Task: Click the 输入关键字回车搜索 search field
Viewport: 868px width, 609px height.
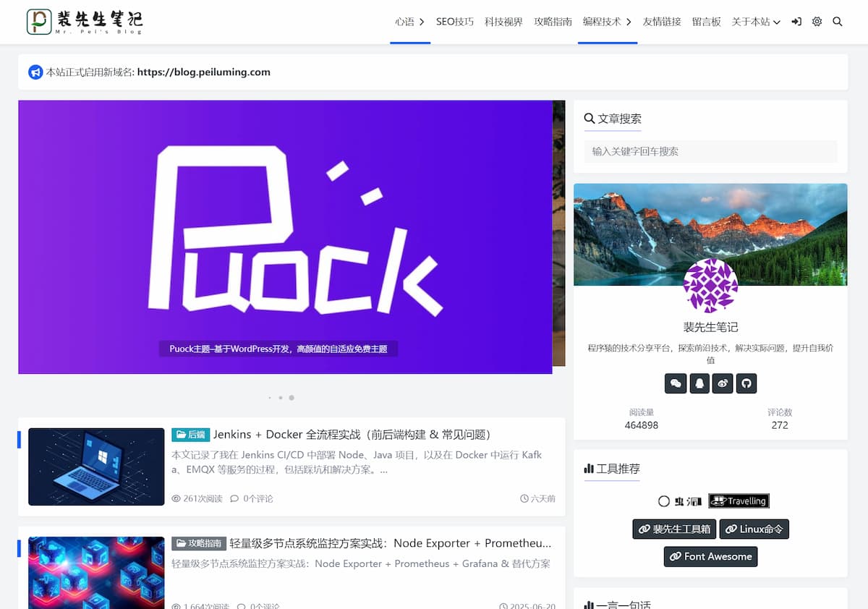Action: point(710,151)
